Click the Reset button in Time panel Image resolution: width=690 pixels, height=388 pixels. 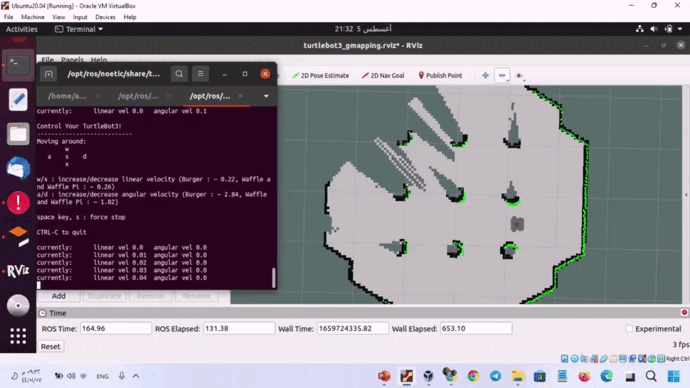tap(51, 347)
